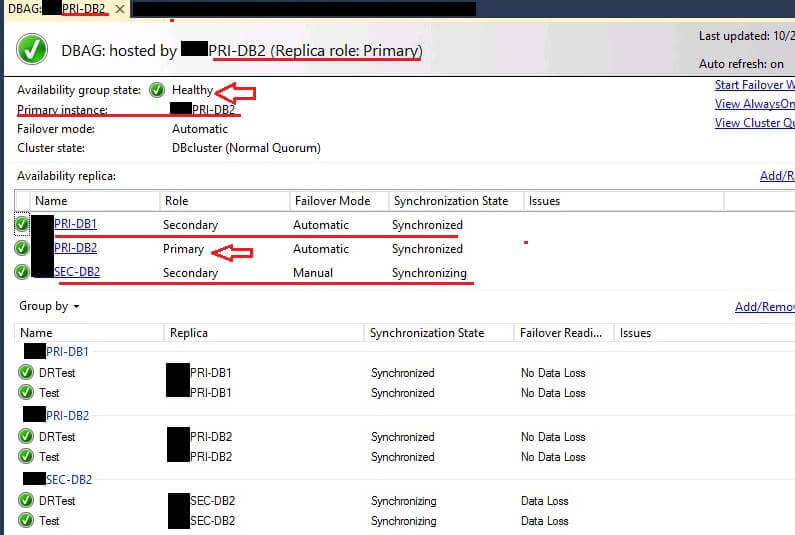
Task: Sort replicas by the Name column header
Action: [94, 201]
